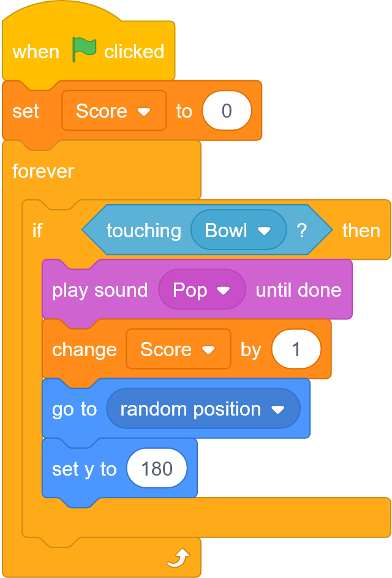The image size is (392, 578).
Task: Click the value field containing 0
Action: click(227, 110)
